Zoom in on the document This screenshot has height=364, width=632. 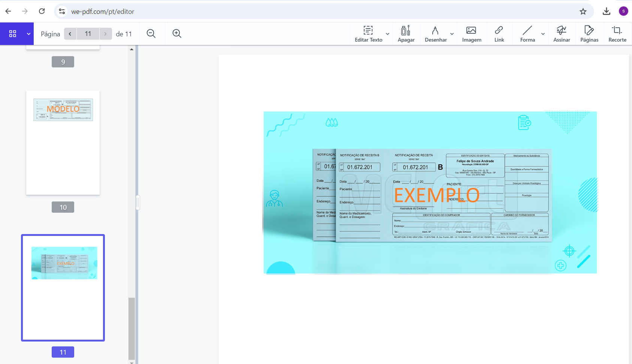click(x=177, y=34)
